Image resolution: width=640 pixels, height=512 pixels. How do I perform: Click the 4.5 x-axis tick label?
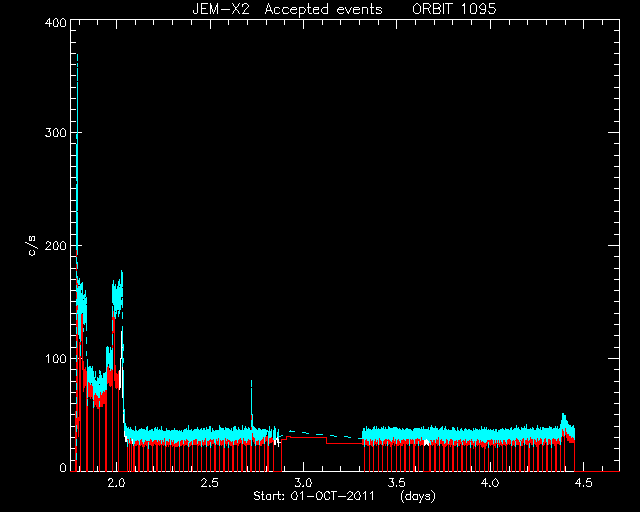click(583, 483)
